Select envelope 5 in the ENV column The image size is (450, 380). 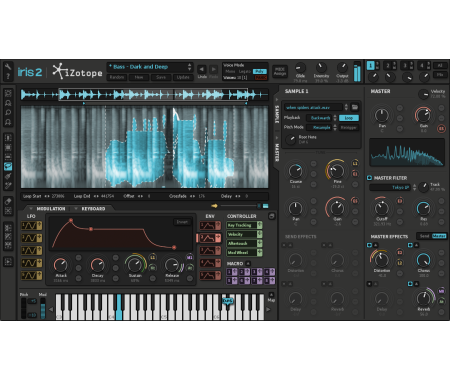210,276
